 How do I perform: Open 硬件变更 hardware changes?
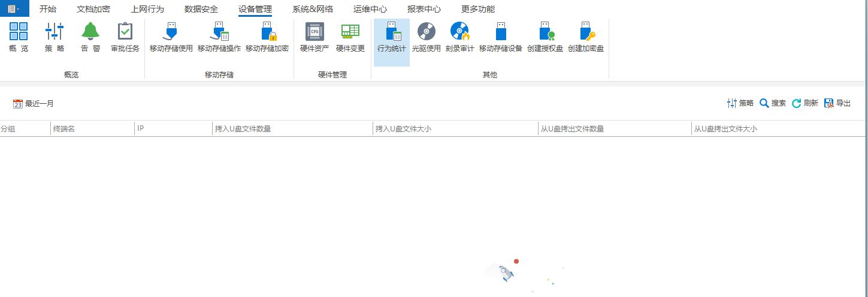click(350, 37)
